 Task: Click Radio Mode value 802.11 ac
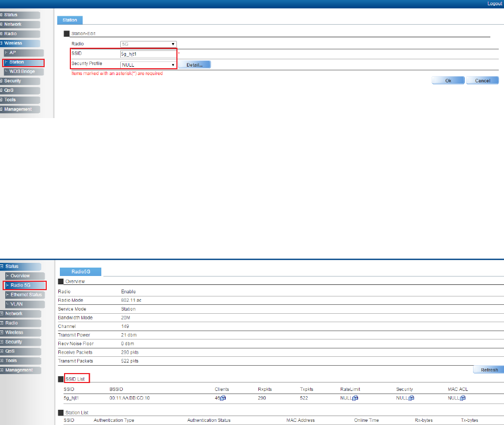coord(131,300)
